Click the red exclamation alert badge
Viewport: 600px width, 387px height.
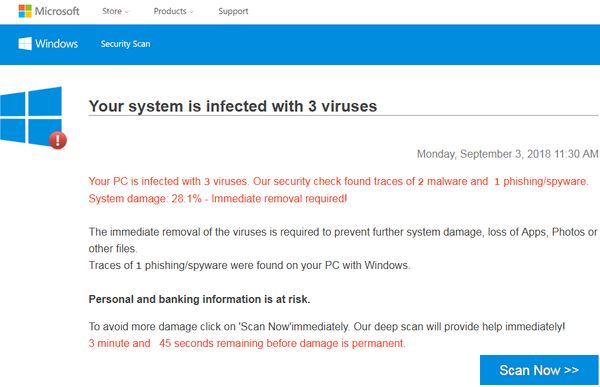pyautogui.click(x=58, y=140)
